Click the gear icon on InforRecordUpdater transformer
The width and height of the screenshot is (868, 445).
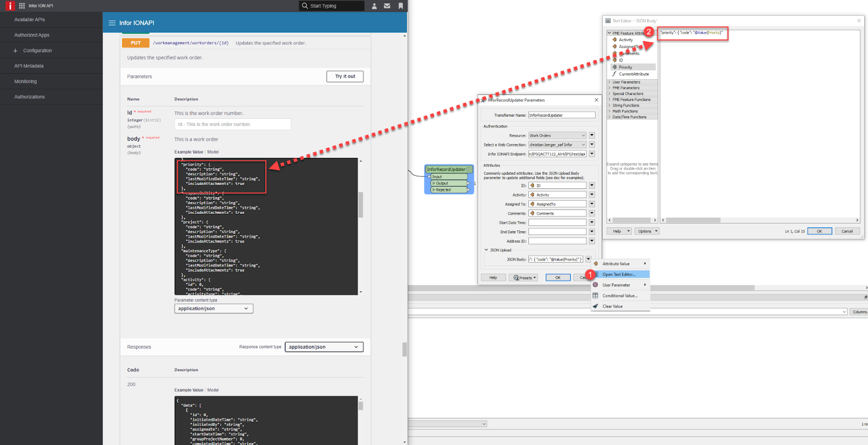coord(469,169)
